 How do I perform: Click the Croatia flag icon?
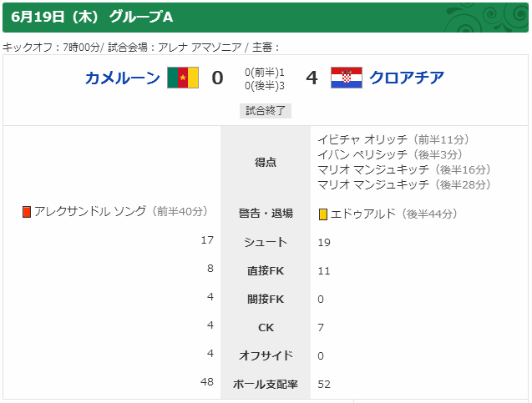pyautogui.click(x=347, y=78)
